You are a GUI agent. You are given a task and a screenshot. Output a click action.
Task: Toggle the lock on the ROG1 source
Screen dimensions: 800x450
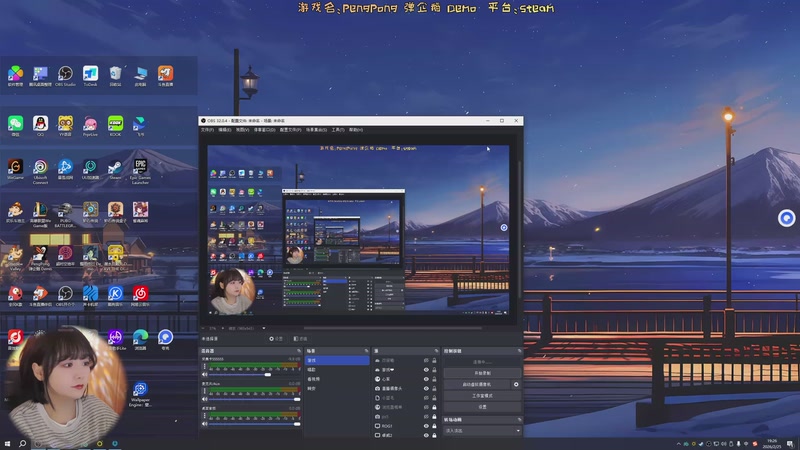coord(434,426)
